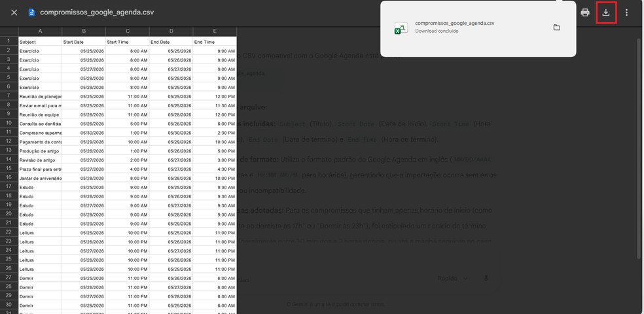Select column E header

tap(215, 31)
